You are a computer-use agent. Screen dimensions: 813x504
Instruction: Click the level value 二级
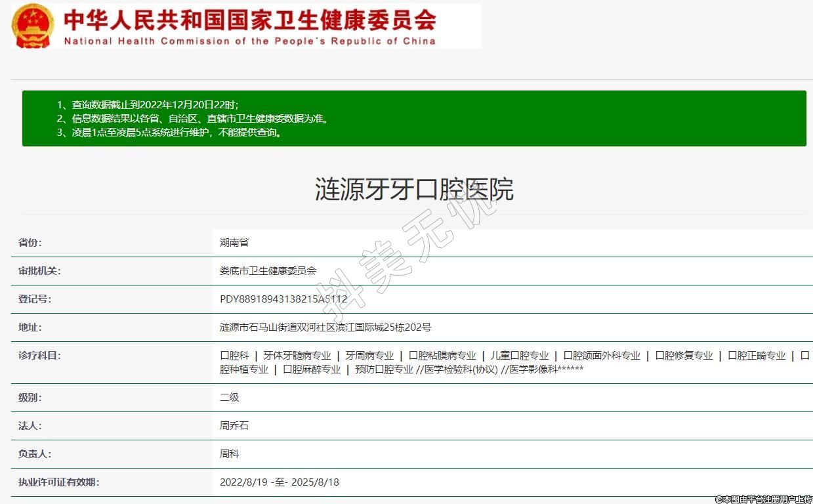tap(230, 398)
